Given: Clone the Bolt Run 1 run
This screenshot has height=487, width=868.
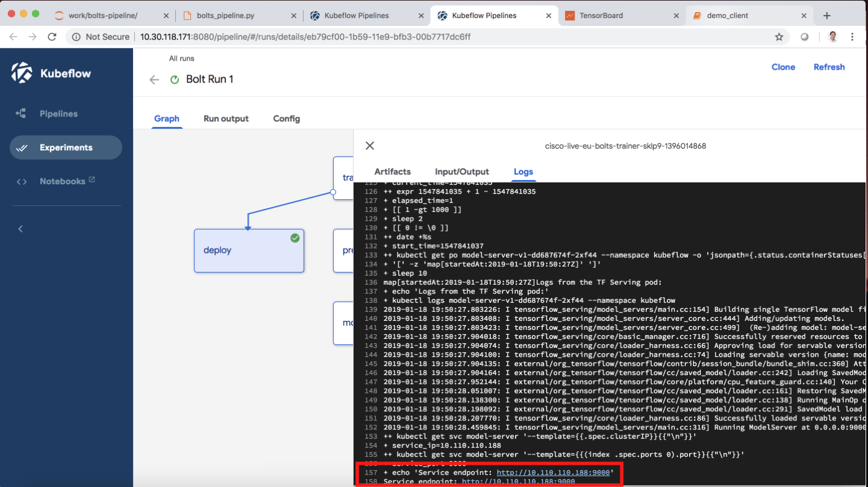Looking at the screenshot, I should [783, 67].
